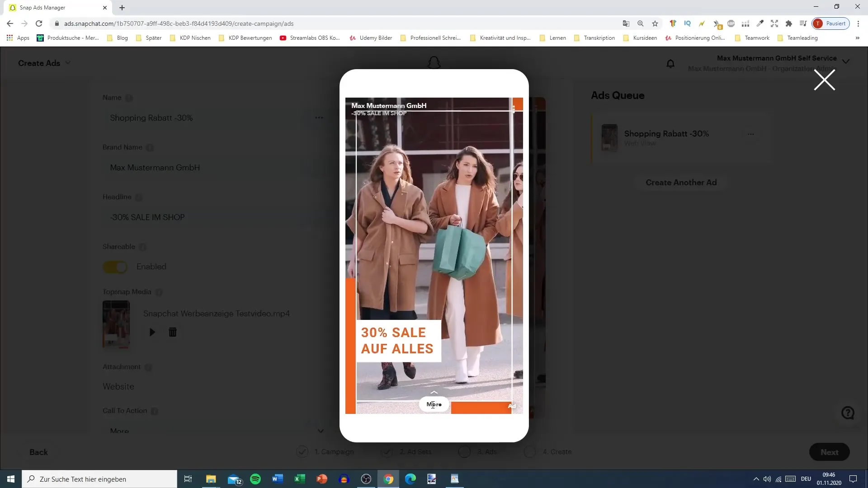Screen dimensions: 868x488
Task: Show hidden system tray icons
Action: click(x=756, y=479)
